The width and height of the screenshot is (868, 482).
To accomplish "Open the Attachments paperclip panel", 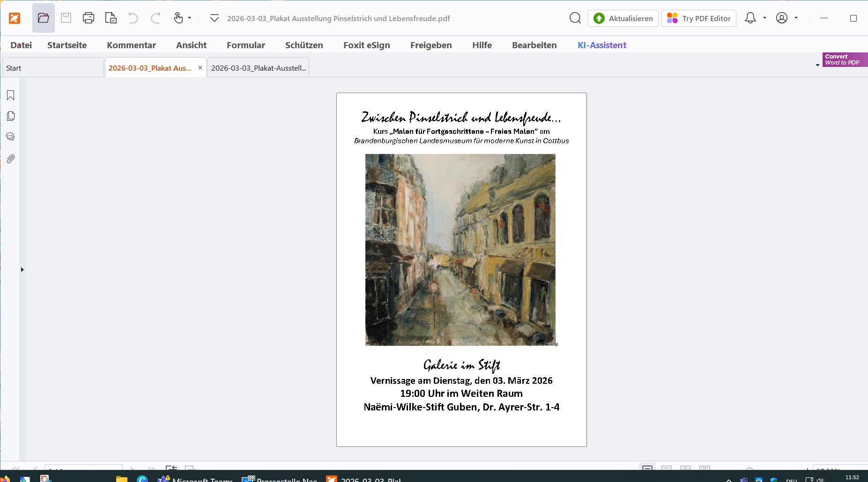I will pos(11,159).
